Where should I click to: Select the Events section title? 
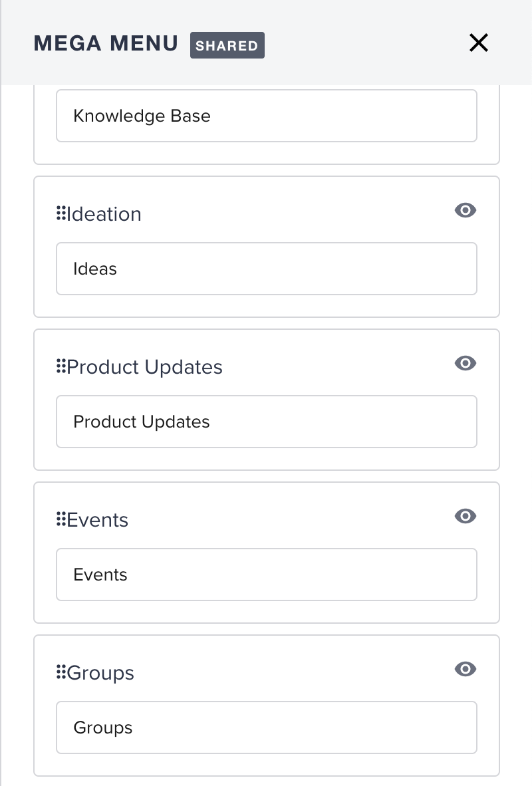coord(98,520)
